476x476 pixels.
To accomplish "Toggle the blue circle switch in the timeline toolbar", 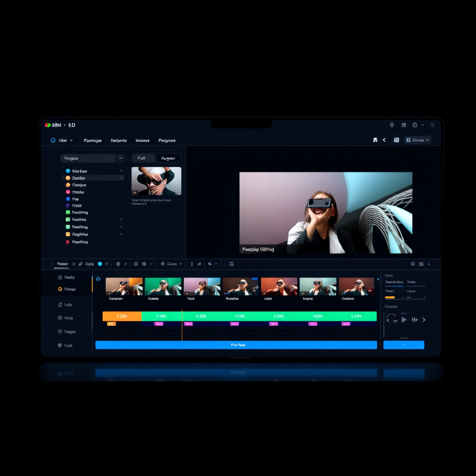I will pos(99,264).
